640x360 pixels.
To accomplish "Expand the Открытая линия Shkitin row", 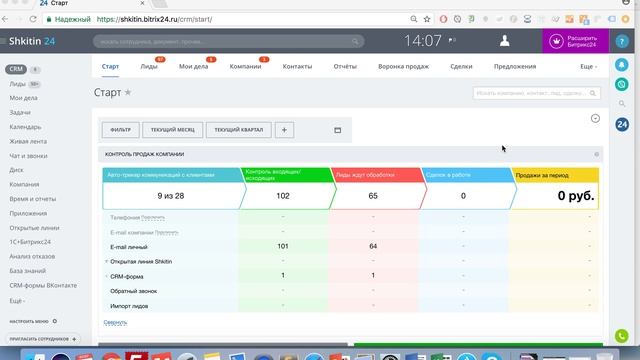I will 107,262.
